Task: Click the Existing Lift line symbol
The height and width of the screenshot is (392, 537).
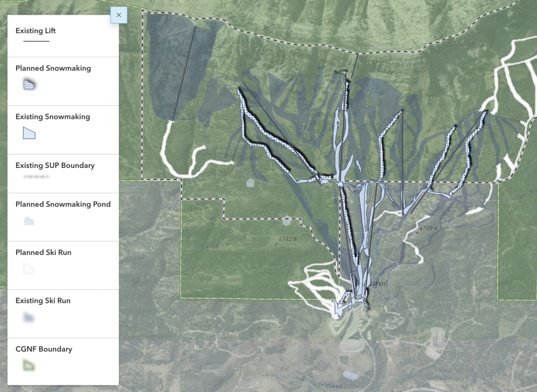Action: [36, 41]
